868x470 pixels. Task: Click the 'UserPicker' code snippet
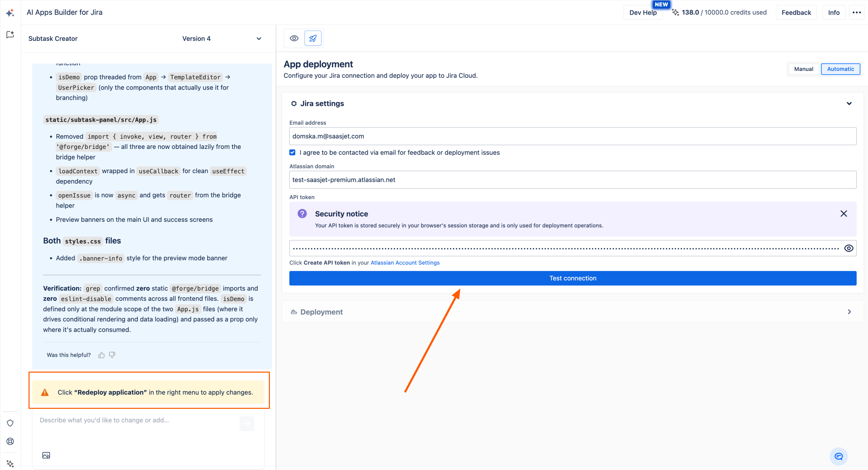click(x=76, y=88)
